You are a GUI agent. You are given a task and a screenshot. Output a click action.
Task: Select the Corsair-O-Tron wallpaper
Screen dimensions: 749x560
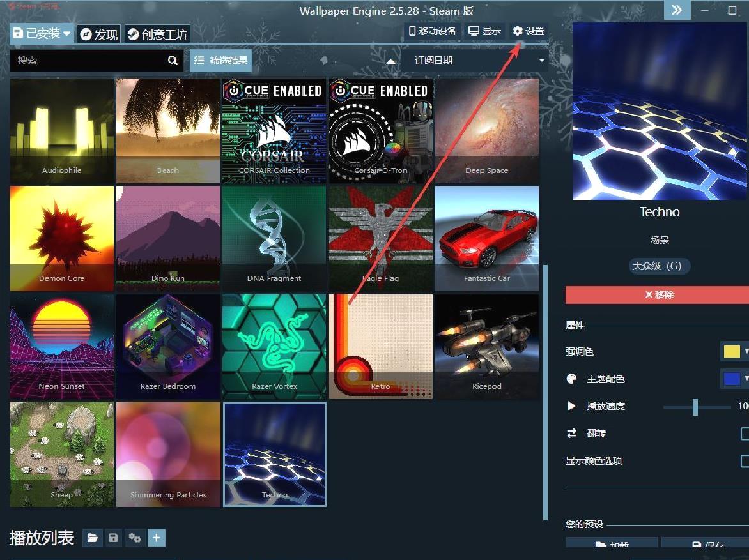381,131
